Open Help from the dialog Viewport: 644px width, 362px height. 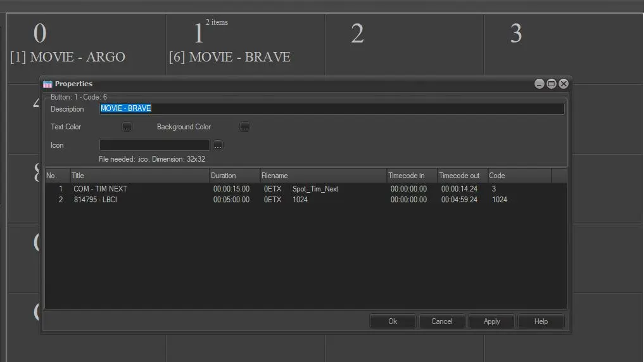[541, 321]
